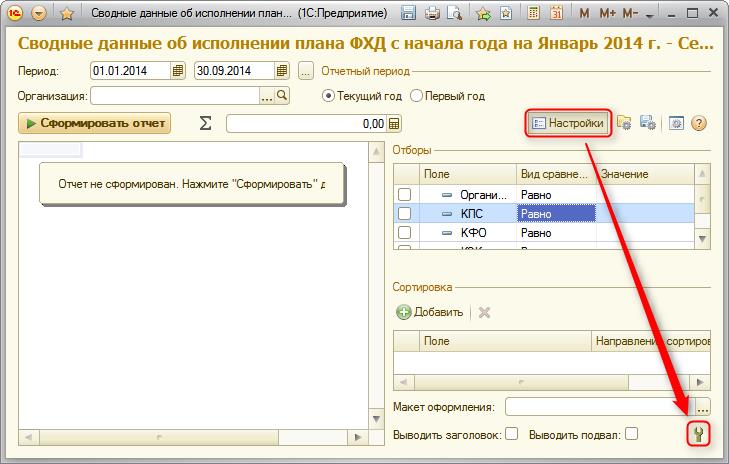The image size is (729, 464).
Task: Click the report area vertical scroll down arrow
Action: [x=377, y=419]
